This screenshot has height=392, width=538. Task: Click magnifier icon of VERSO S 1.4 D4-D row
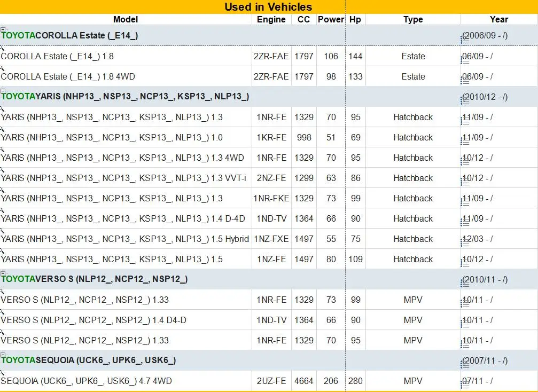click(x=2, y=312)
